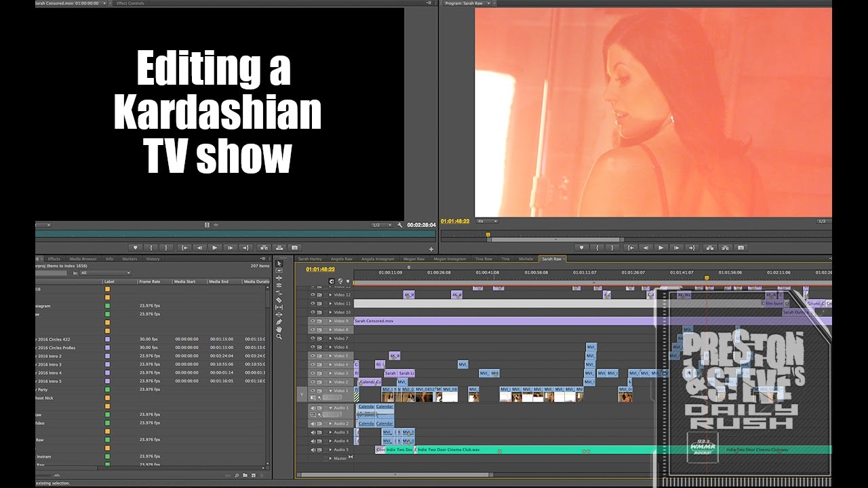The height and width of the screenshot is (488, 868).
Task: Mark In point in Program monitor
Action: click(x=597, y=248)
